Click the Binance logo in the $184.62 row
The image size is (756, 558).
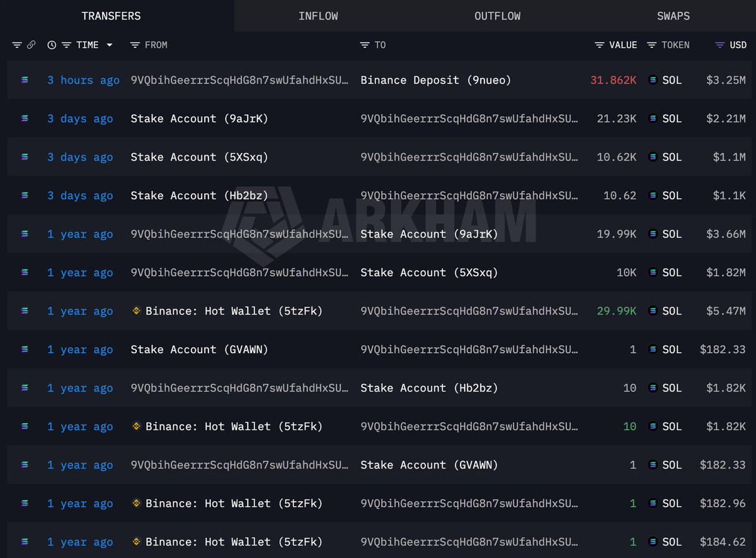point(136,542)
